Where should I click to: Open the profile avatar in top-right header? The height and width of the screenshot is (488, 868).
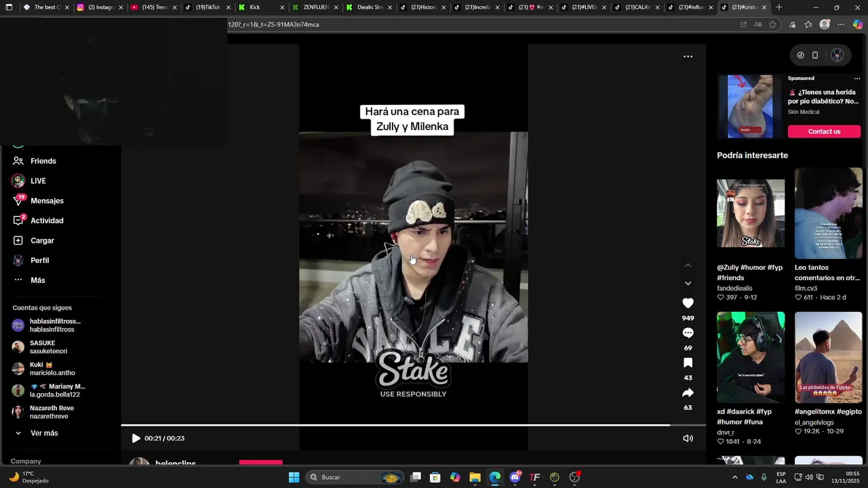(x=837, y=56)
